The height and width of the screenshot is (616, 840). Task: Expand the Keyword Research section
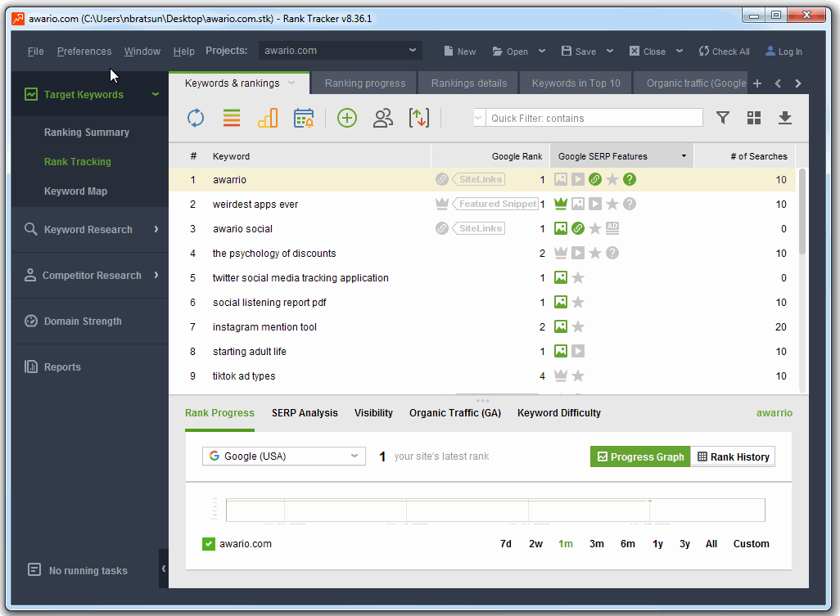click(x=90, y=229)
